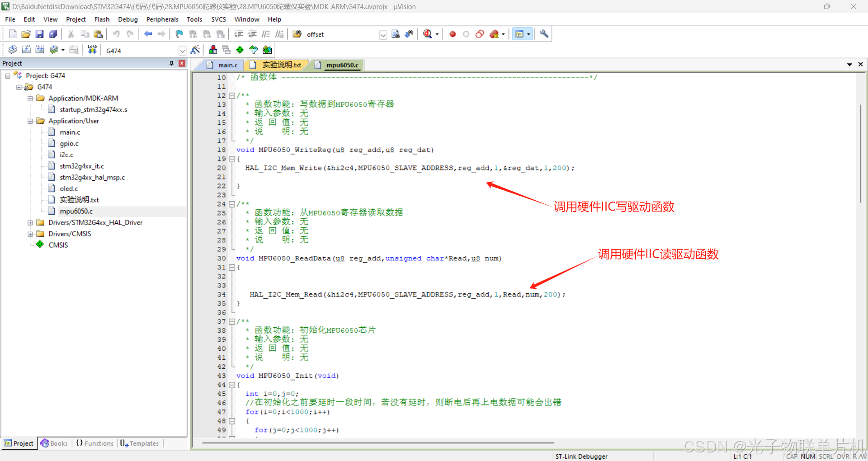
Task: Expand the Drivers/STM32G4xx_HAL_Driver folder
Action: (30, 223)
